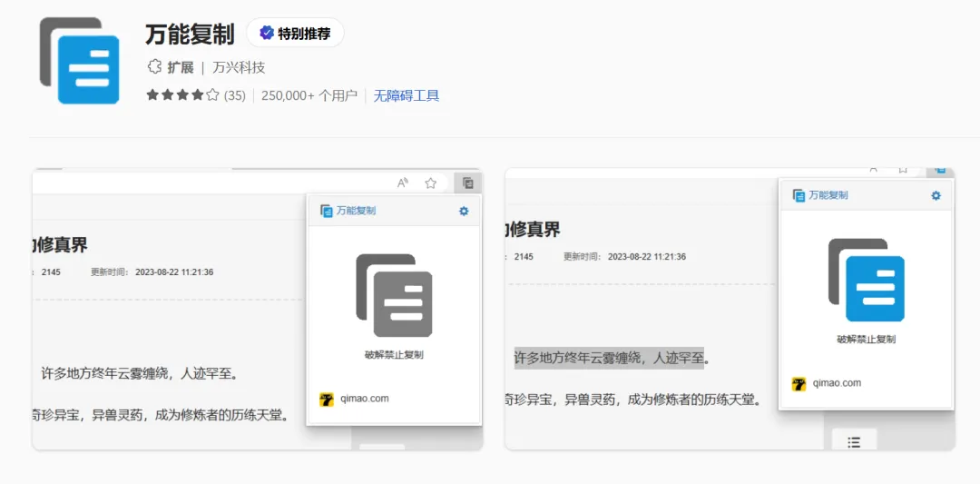Click the favorite star icon in first screenshot
Image resolution: width=980 pixels, height=484 pixels.
[x=431, y=183]
